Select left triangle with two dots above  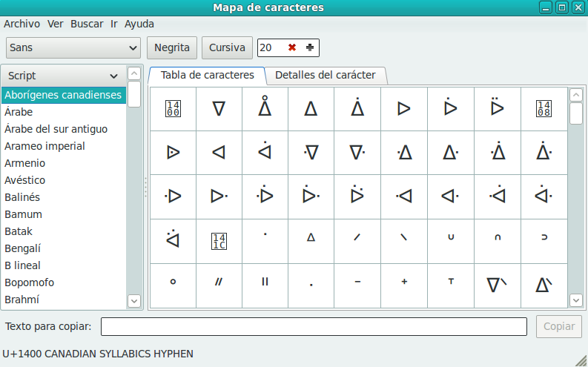pyautogui.click(x=173, y=241)
